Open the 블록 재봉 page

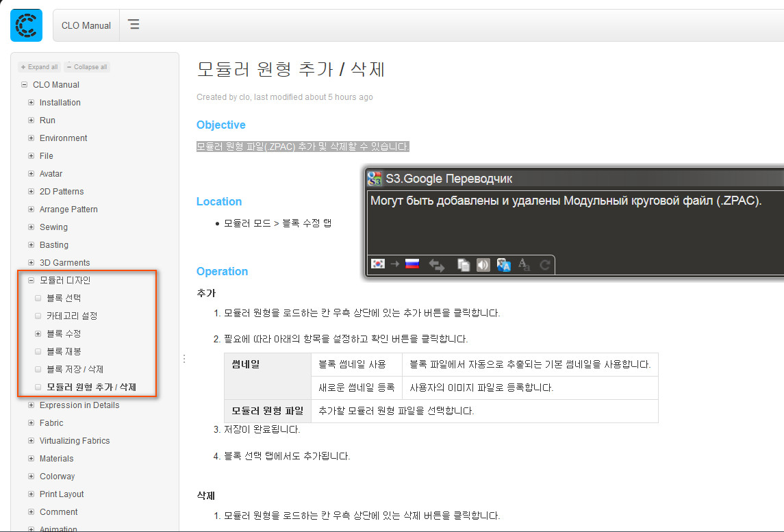pos(64,351)
